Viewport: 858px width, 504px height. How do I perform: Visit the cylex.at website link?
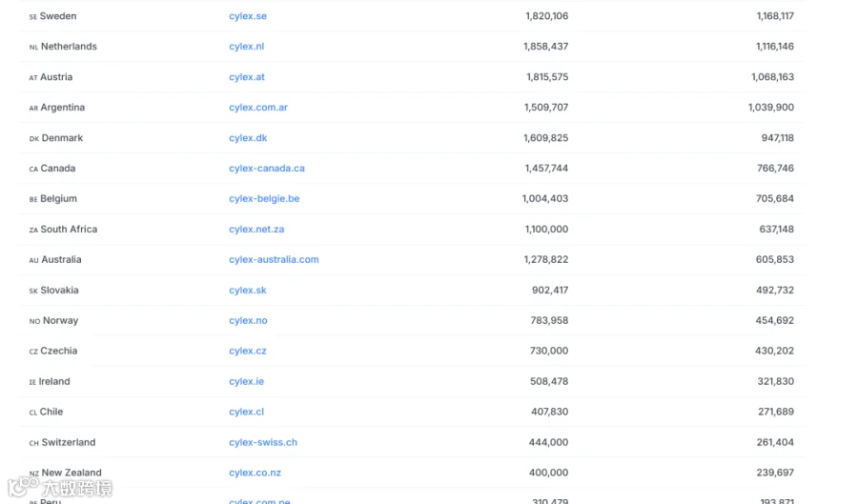[246, 77]
